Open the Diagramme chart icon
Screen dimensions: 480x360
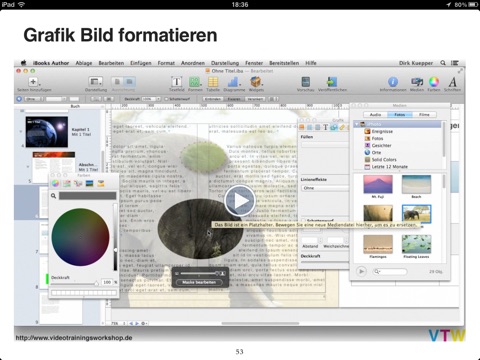coord(234,82)
